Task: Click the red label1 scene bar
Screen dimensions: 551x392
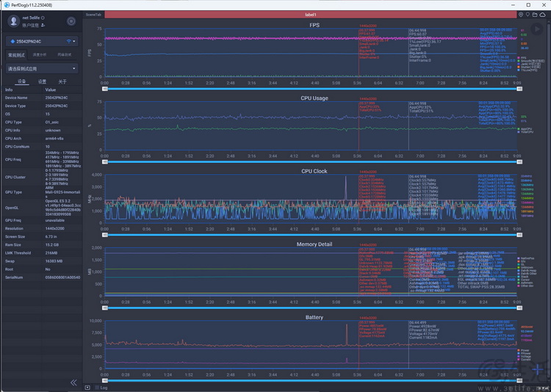Action: [x=310, y=15]
